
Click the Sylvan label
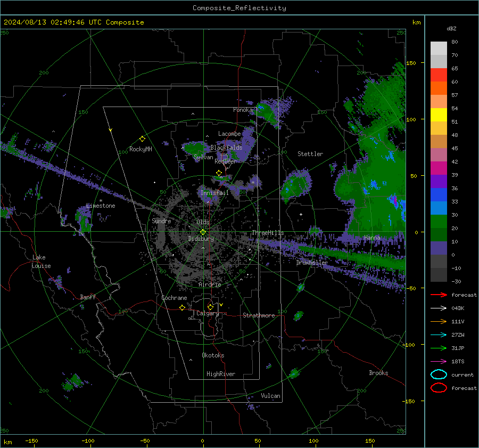pyautogui.click(x=203, y=157)
